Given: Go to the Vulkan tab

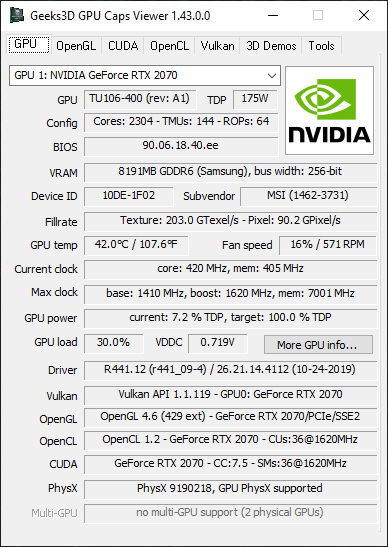Looking at the screenshot, I should (217, 46).
